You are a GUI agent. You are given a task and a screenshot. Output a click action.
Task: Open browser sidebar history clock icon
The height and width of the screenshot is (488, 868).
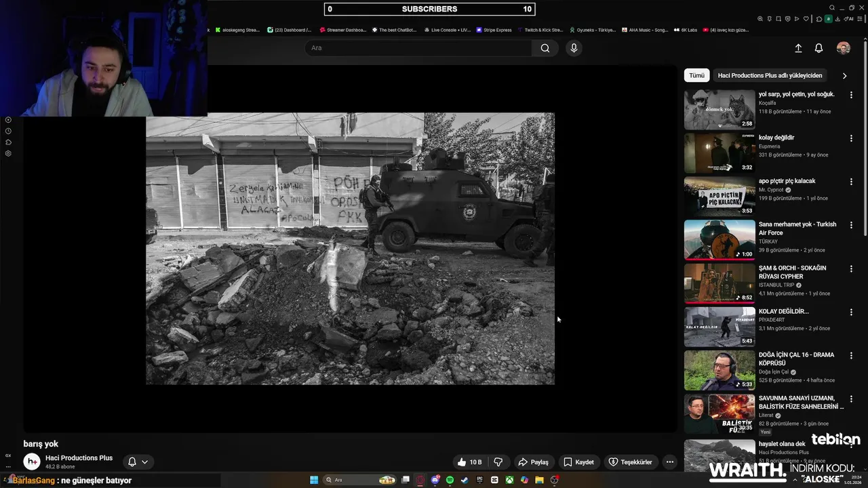(x=8, y=131)
